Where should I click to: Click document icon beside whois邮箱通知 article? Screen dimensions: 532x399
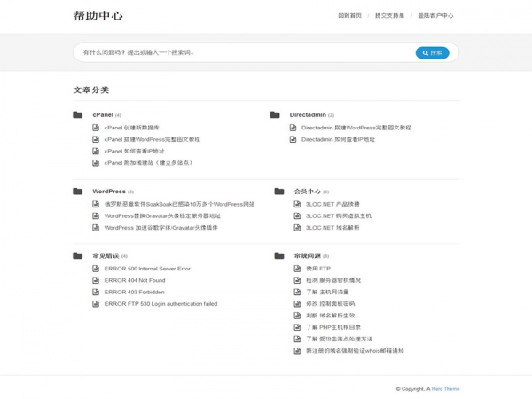pos(297,350)
